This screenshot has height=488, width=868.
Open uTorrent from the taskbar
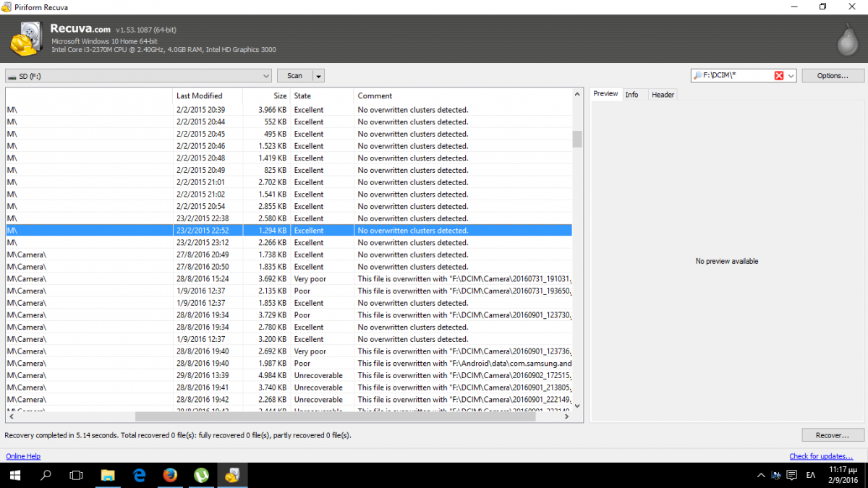point(201,475)
